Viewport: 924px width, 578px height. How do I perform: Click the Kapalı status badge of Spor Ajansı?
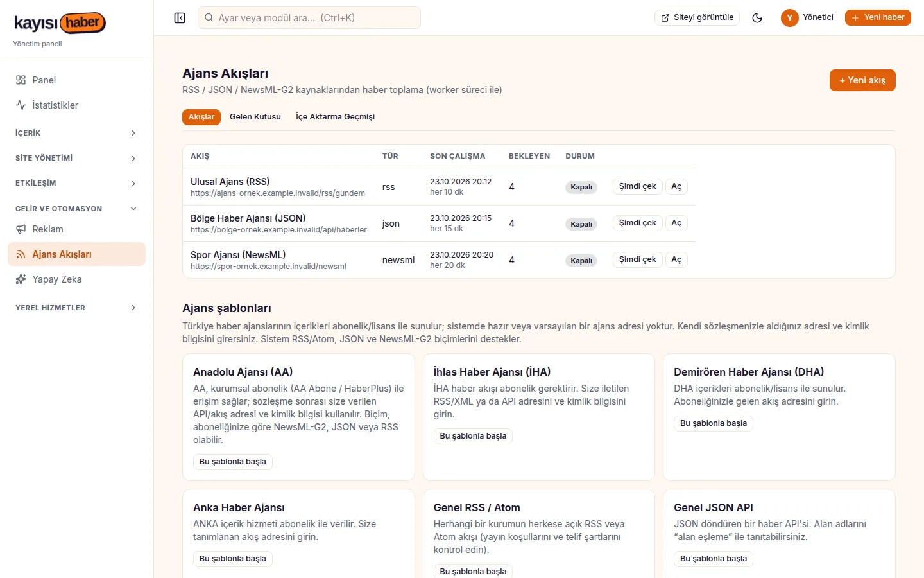point(581,261)
